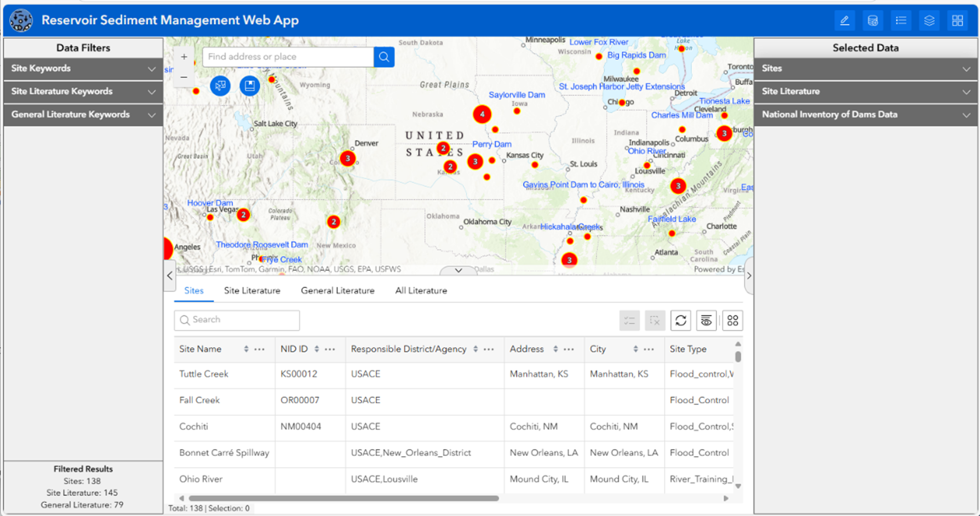
Task: Switch to the Site Literature tab
Action: [252, 291]
